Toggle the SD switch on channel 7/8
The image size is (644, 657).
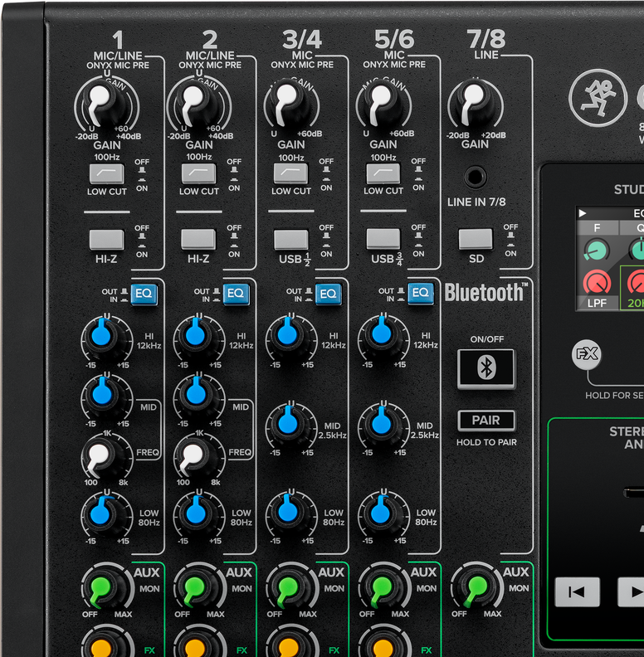(475, 239)
